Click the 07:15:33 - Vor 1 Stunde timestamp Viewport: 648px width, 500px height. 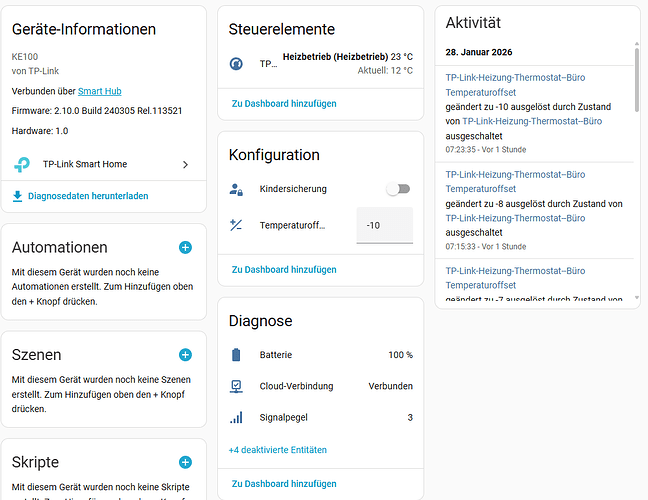(486, 247)
